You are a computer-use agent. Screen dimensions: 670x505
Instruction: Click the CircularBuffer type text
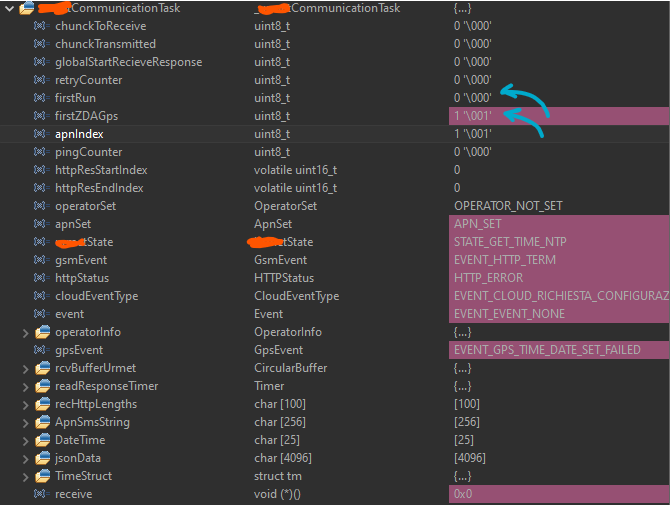(291, 368)
